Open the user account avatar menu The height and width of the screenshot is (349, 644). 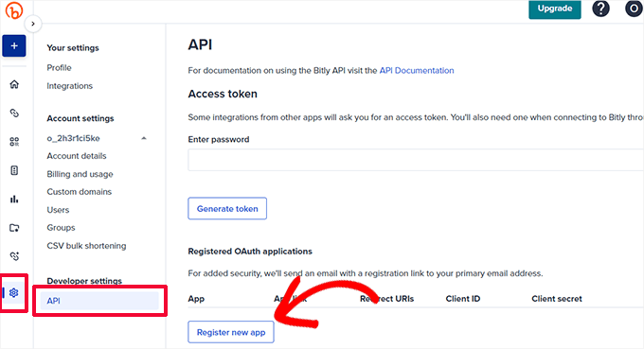pyautogui.click(x=635, y=9)
